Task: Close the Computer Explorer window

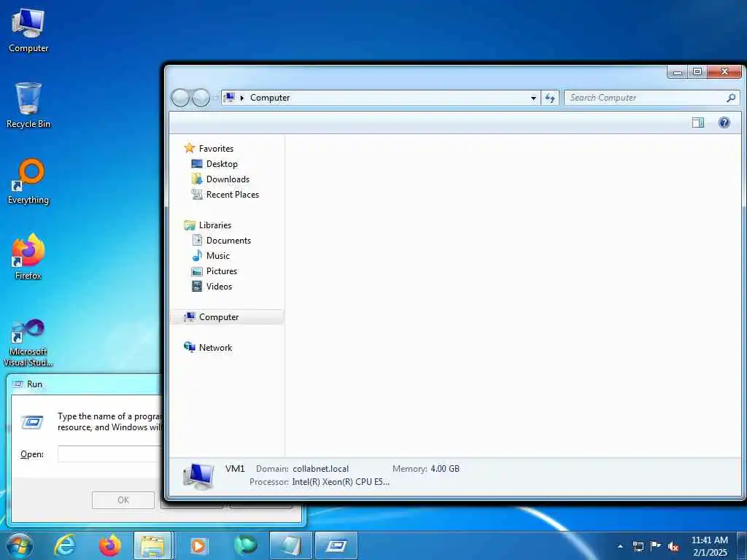Action: [x=724, y=72]
